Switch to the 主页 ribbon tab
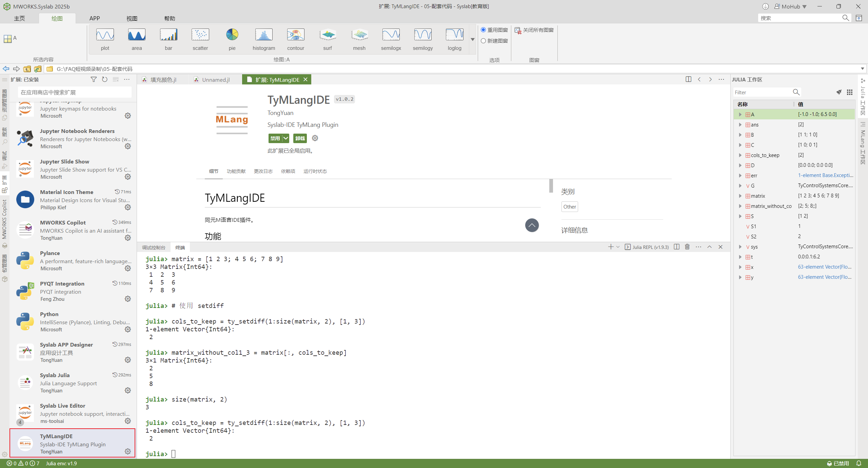The width and height of the screenshot is (868, 468). [19, 18]
